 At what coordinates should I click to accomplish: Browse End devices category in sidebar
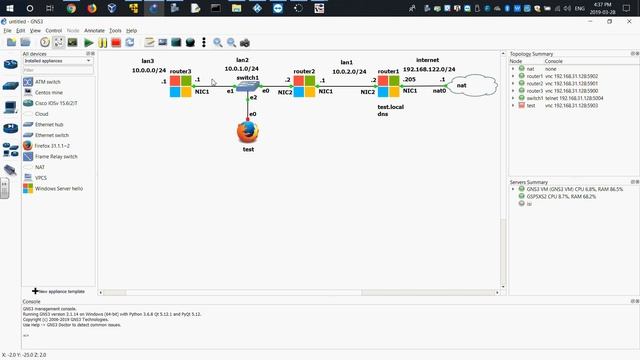(x=11, y=107)
